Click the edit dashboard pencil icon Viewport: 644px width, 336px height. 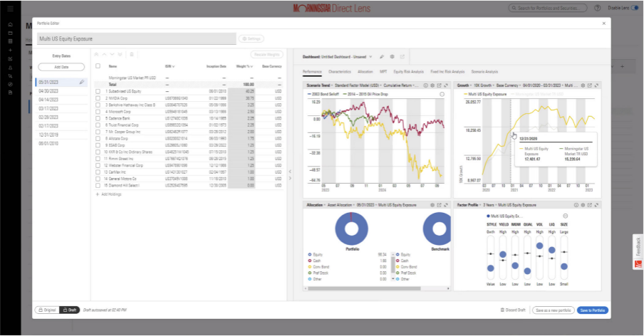(383, 56)
